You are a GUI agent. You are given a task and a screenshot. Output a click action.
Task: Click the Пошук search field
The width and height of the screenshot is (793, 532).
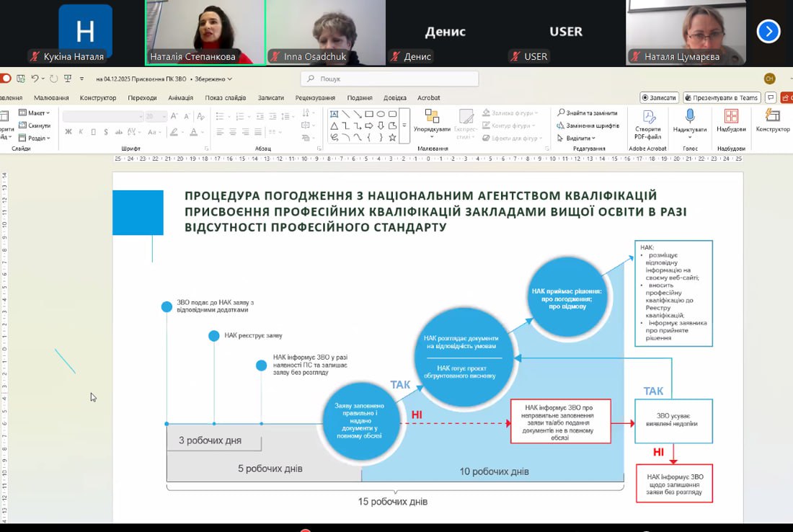390,79
